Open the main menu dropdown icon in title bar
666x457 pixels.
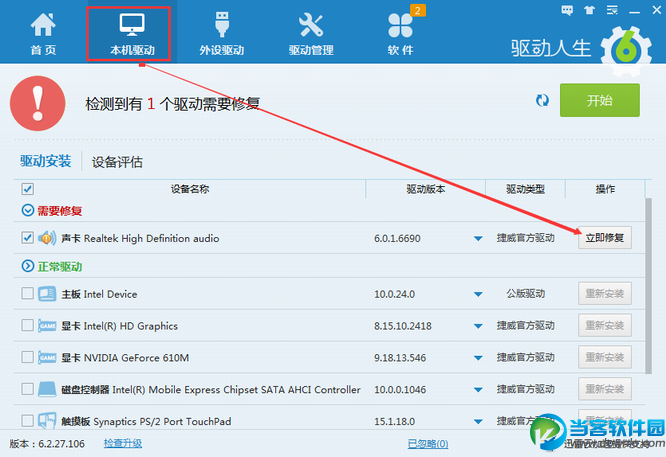pos(612,10)
